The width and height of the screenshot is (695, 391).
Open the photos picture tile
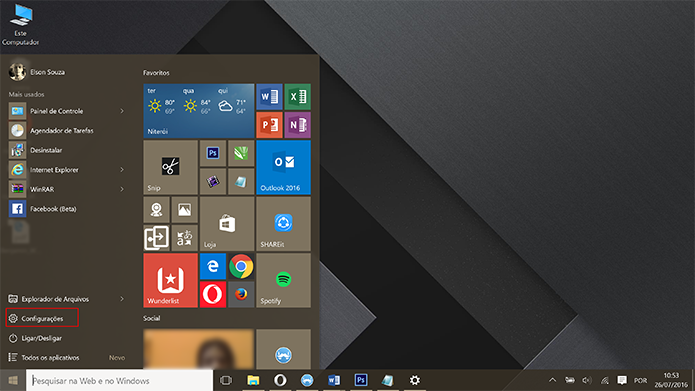(184, 210)
